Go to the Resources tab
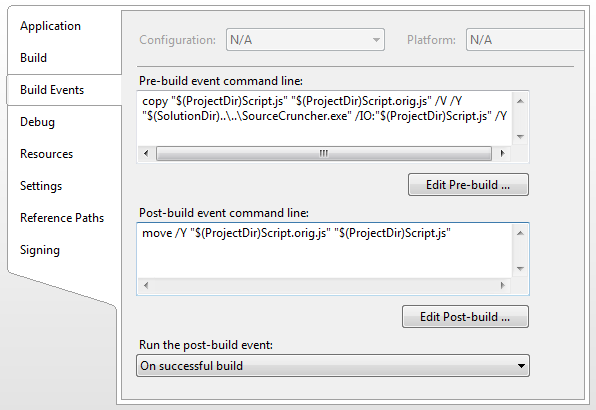This screenshot has height=410, width=596. [46, 154]
